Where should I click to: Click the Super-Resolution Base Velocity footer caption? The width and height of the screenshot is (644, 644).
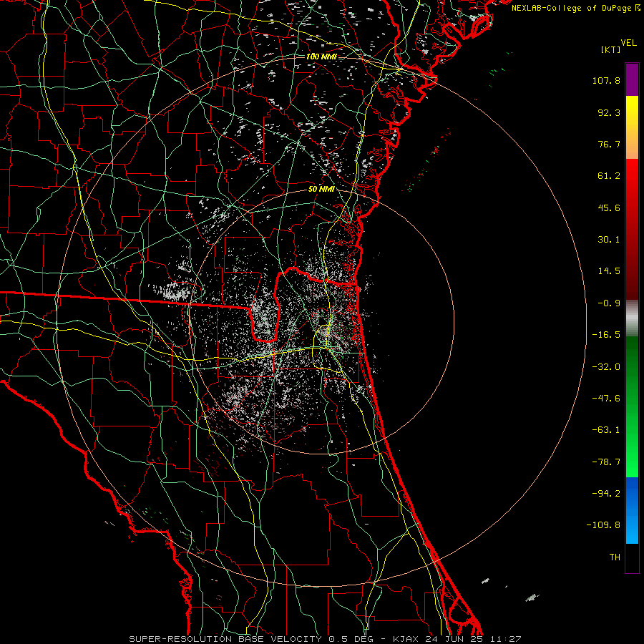pyautogui.click(x=326, y=639)
